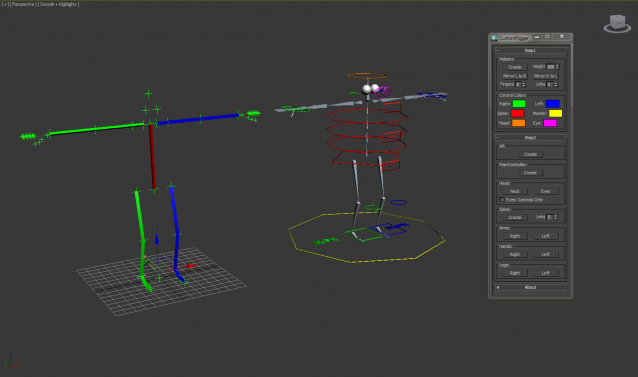This screenshot has width=638, height=377.
Task: Click Create button under Helpers
Action: [x=515, y=67]
